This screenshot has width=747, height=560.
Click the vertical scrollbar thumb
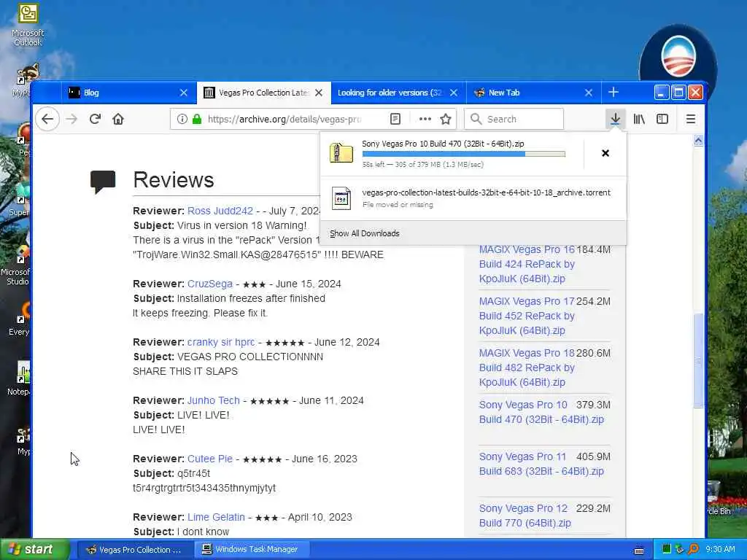click(698, 360)
